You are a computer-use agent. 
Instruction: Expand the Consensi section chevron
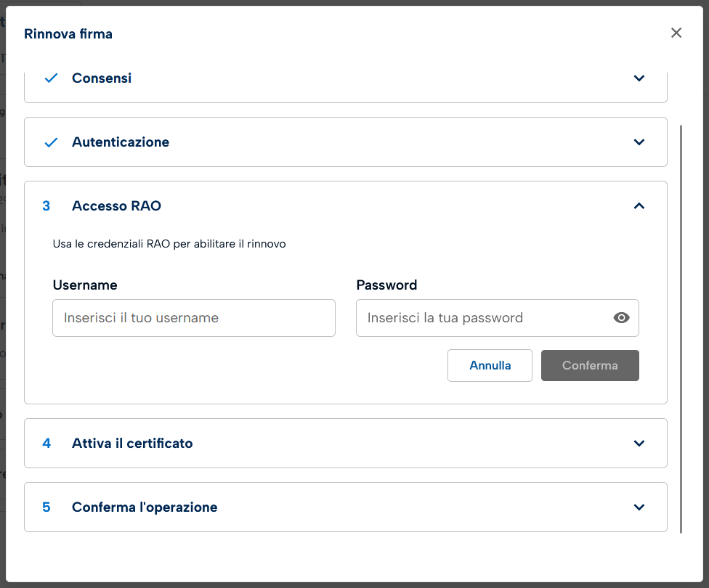tap(639, 78)
